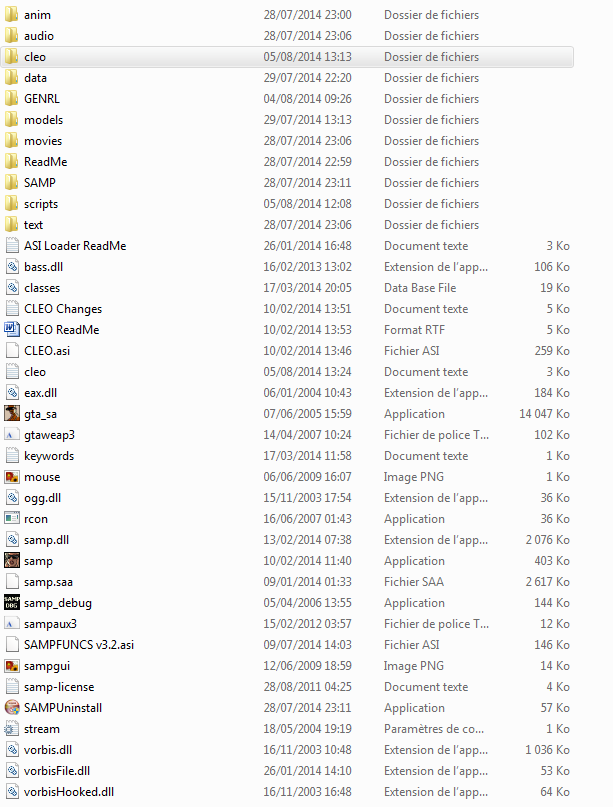This screenshot has height=807, width=613.
Task: Click the stream settings file icon
Action: tap(12, 729)
